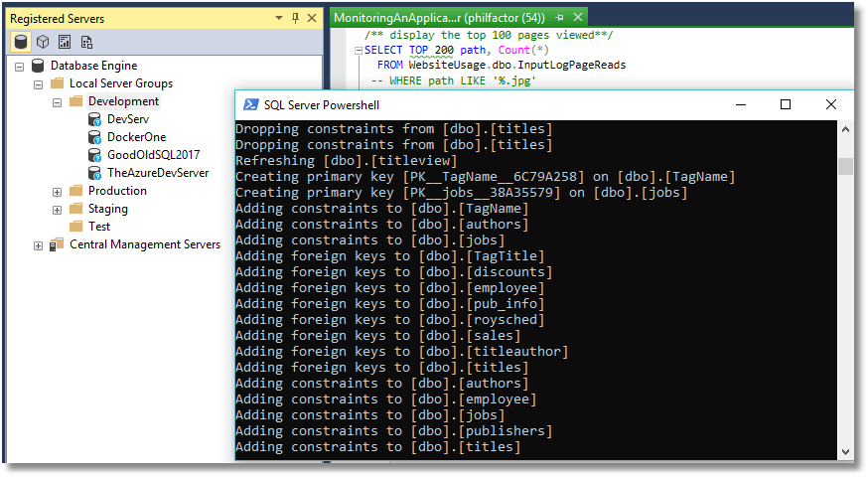Close the Registered Servers panel
The width and height of the screenshot is (868, 477).
tap(312, 18)
